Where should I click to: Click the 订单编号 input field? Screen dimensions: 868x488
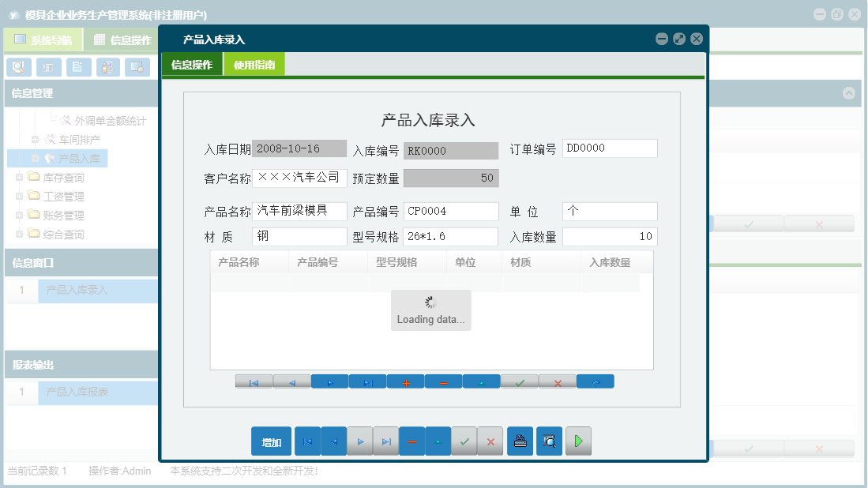[x=610, y=148]
